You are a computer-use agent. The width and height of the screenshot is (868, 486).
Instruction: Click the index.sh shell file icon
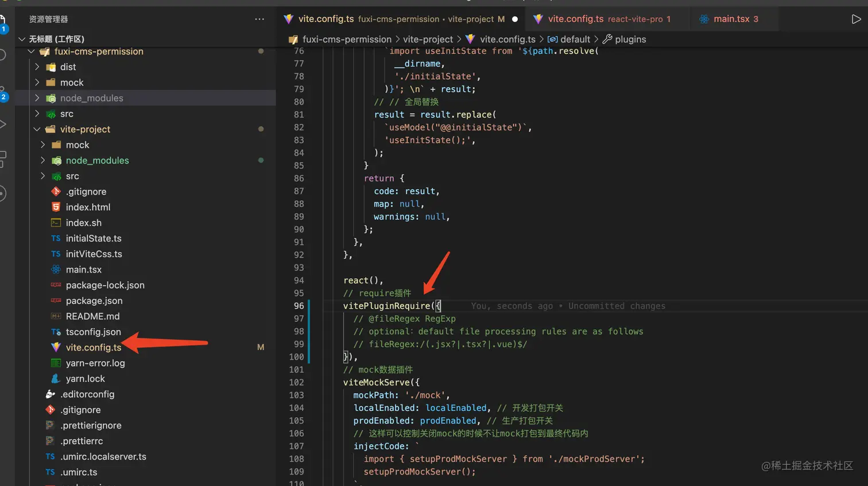pos(56,223)
